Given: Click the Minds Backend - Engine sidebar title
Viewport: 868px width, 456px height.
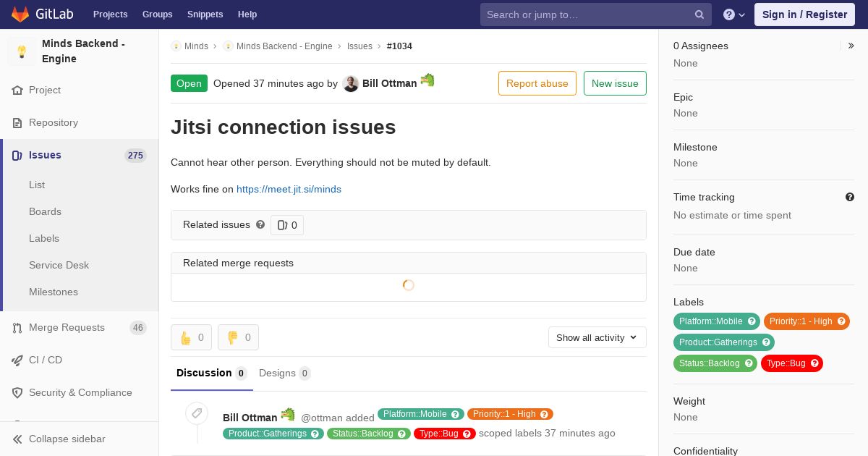Looking at the screenshot, I should 83,51.
